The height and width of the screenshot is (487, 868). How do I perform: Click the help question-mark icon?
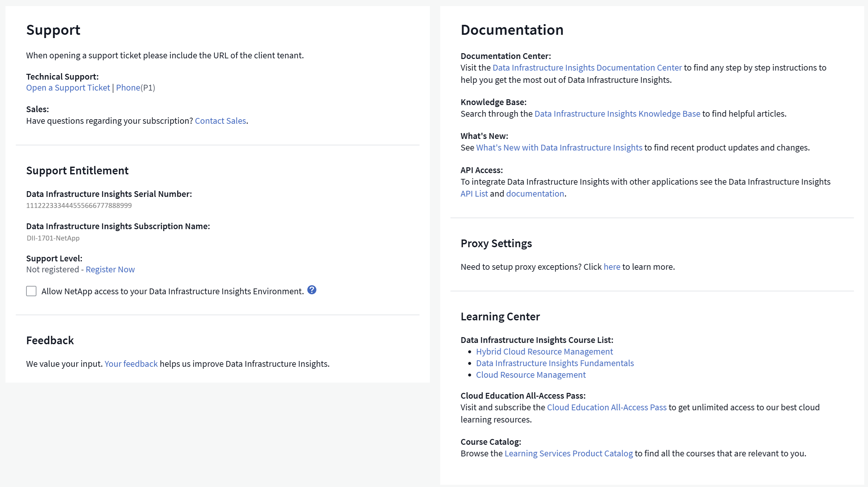312,290
